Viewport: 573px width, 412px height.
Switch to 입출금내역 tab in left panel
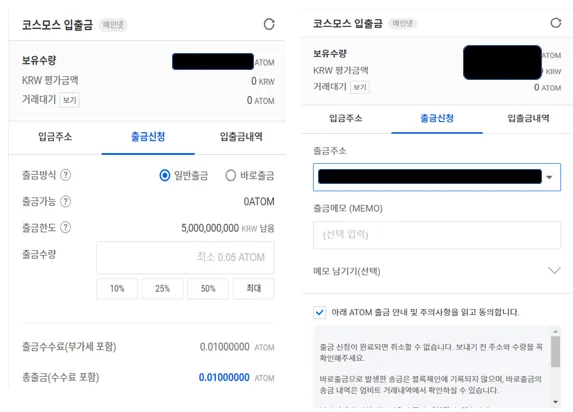coord(241,137)
